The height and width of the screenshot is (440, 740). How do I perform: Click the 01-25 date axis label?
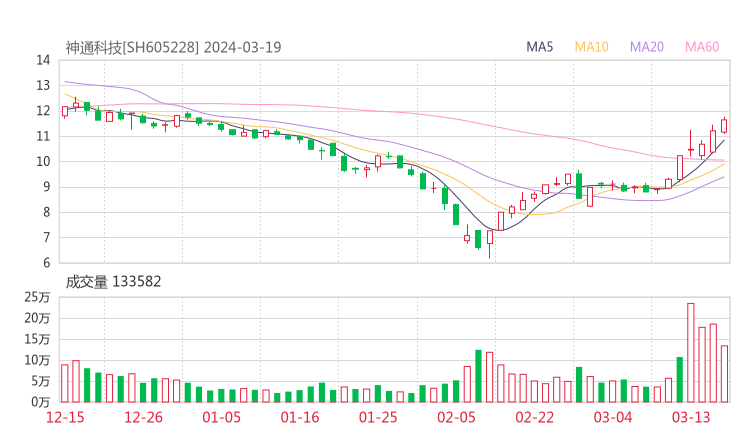click(378, 417)
